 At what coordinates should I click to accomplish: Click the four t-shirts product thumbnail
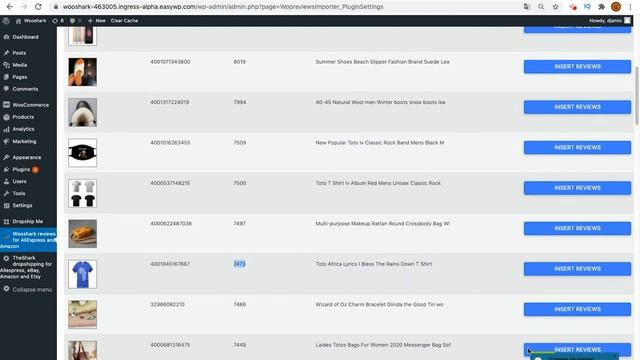(82, 193)
